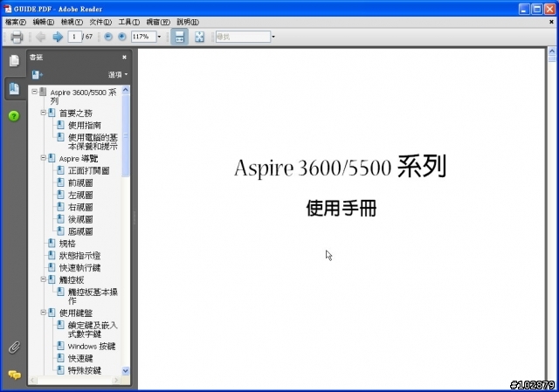Select the 使用電腦的基本保養和提示 bookmark
The width and height of the screenshot is (559, 392).
click(93, 141)
